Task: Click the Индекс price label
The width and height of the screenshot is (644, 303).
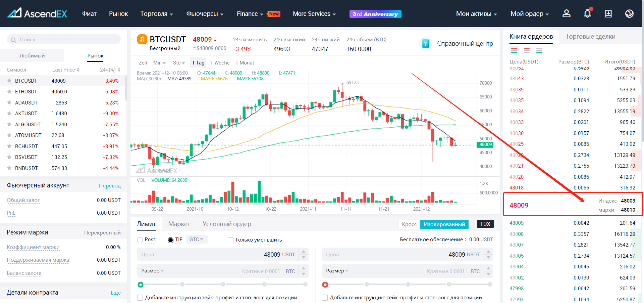Action: 607,201
